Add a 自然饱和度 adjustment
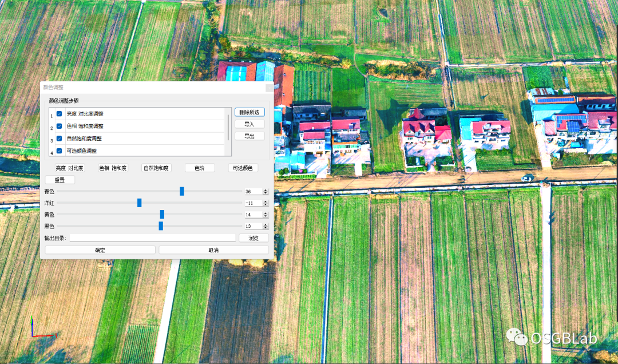 tap(156, 168)
